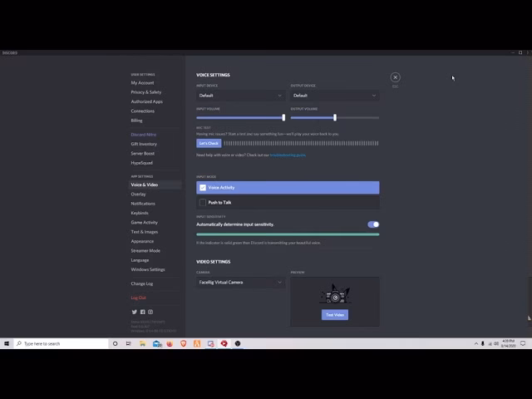
Task: Select Push to Talk input mode
Action: 288,203
